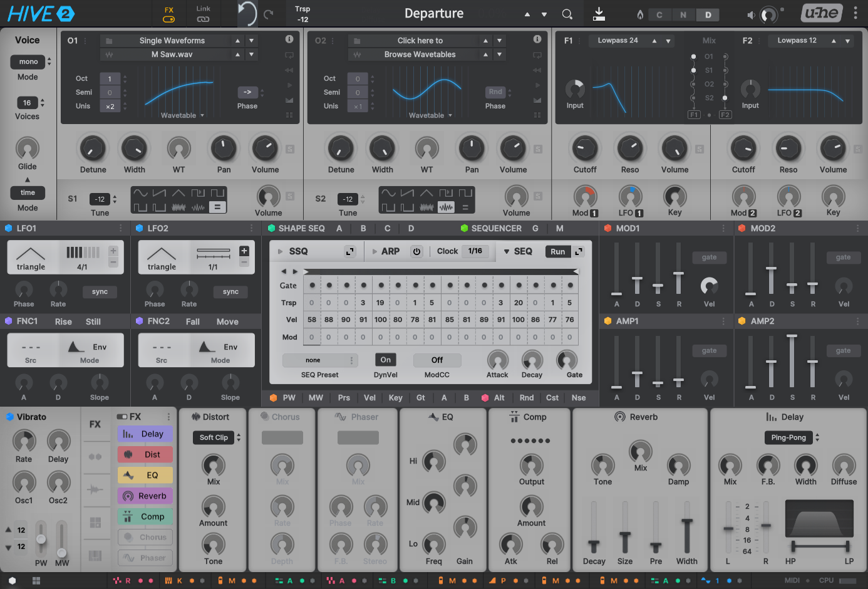The image size is (868, 589).
Task: Click the waveform scope icon in left FX strip
Action: (95, 489)
